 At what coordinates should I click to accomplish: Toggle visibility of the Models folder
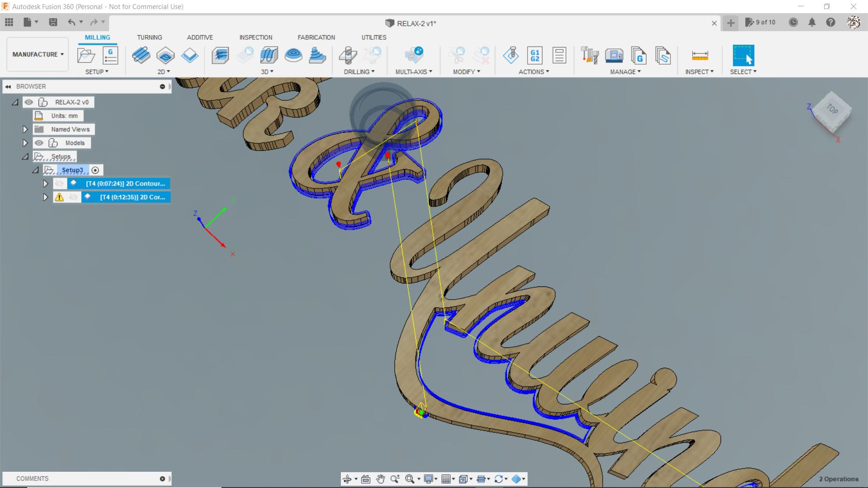(39, 143)
